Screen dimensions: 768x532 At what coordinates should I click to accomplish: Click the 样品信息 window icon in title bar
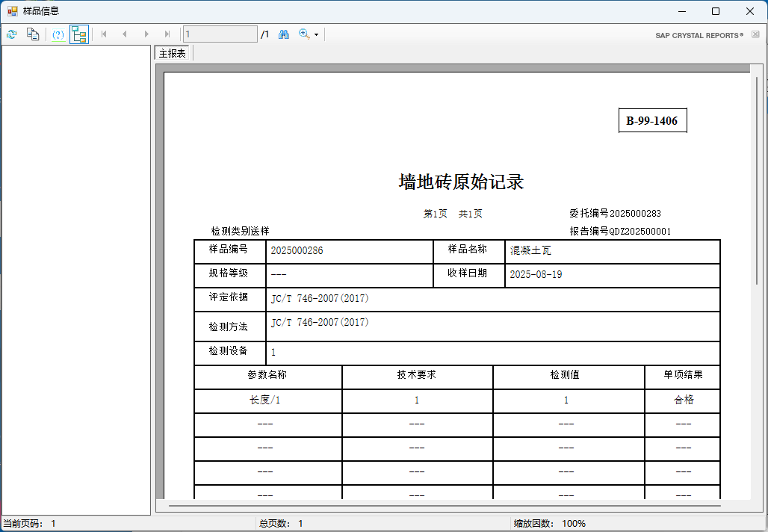[12, 11]
